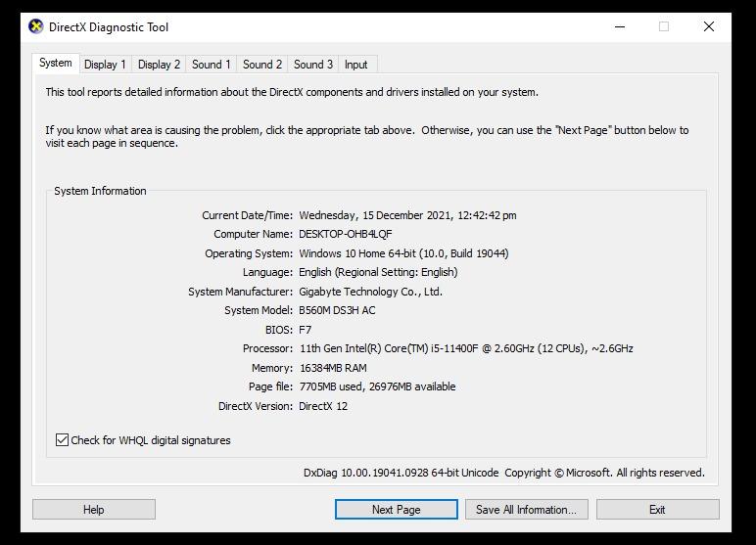This screenshot has height=545, width=756.
Task: Click 'DirectX 12' version value
Action: point(323,406)
